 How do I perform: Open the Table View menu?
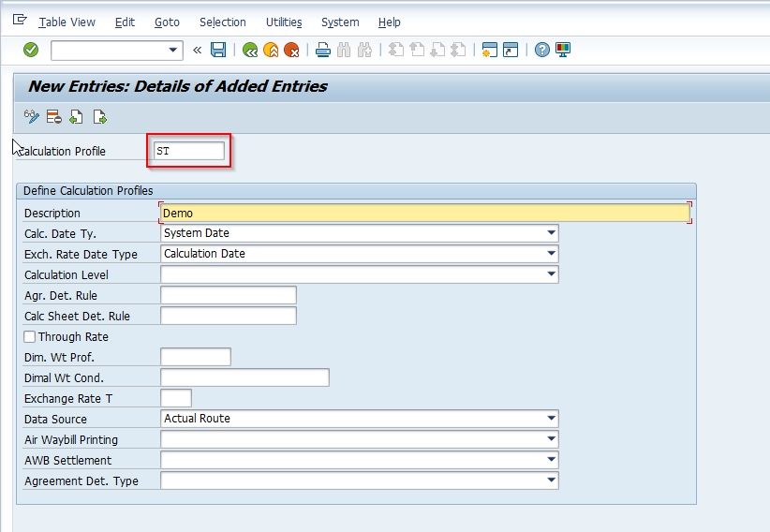pyautogui.click(x=67, y=22)
